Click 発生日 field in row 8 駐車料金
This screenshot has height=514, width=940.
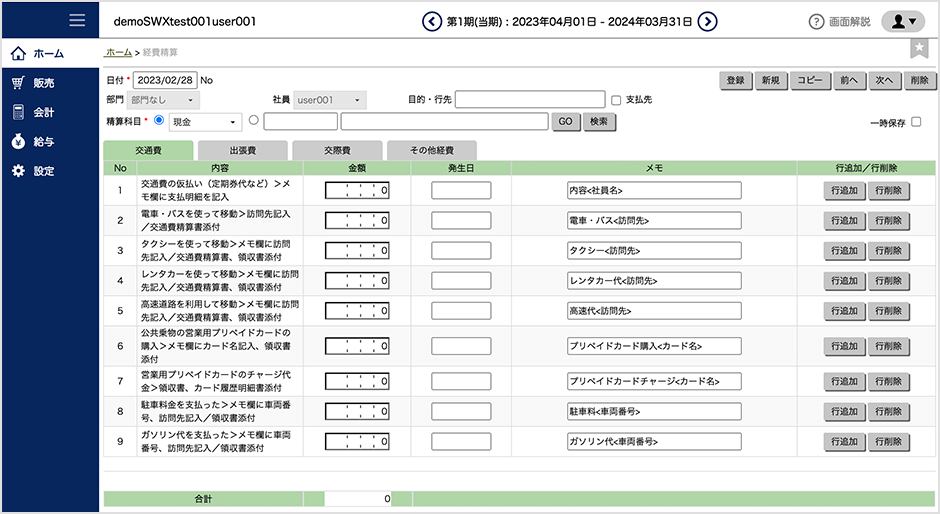tap(461, 411)
